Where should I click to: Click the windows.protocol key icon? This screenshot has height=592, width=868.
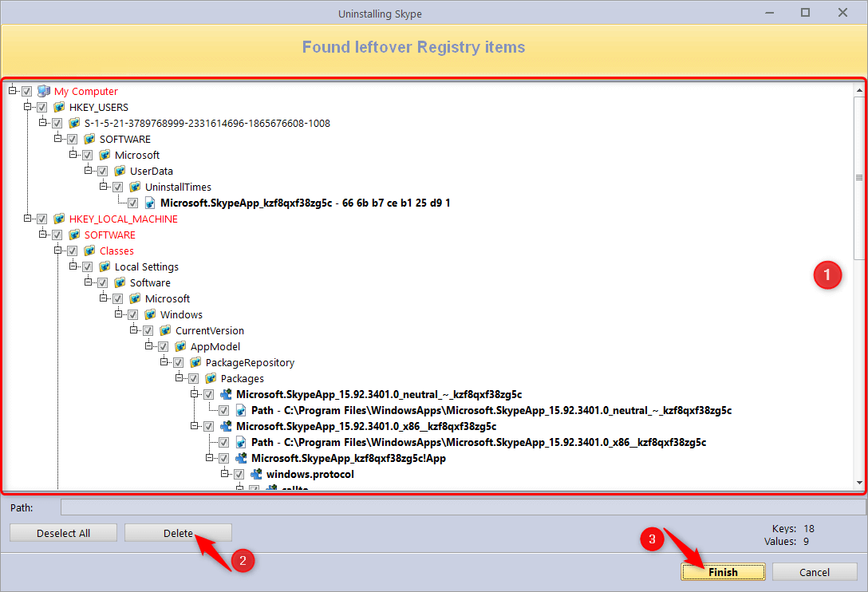tap(257, 475)
